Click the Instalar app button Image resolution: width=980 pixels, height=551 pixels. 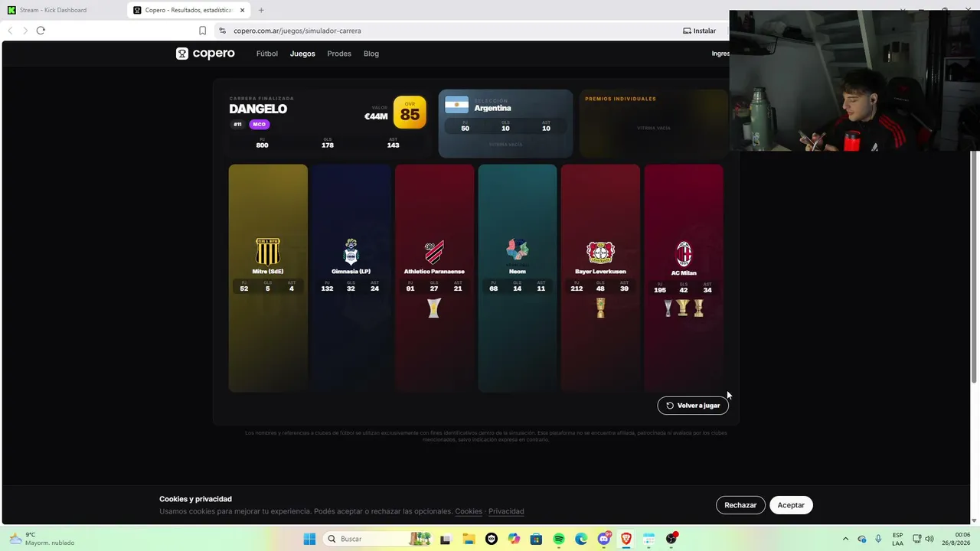[700, 31]
